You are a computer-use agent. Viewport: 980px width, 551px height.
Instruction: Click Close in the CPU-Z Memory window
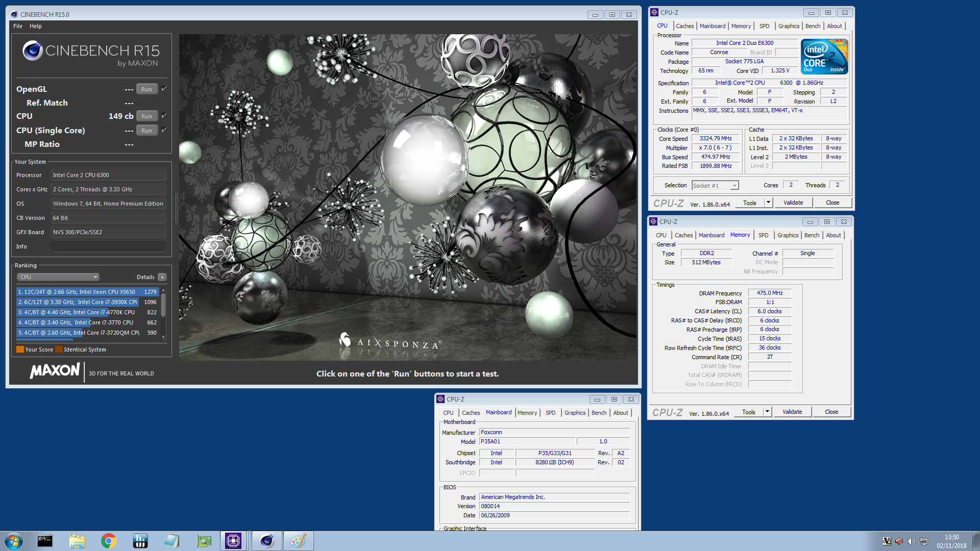(x=831, y=412)
